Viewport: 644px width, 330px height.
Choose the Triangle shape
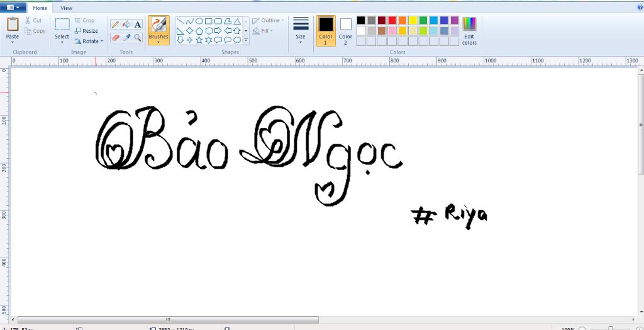tap(237, 21)
